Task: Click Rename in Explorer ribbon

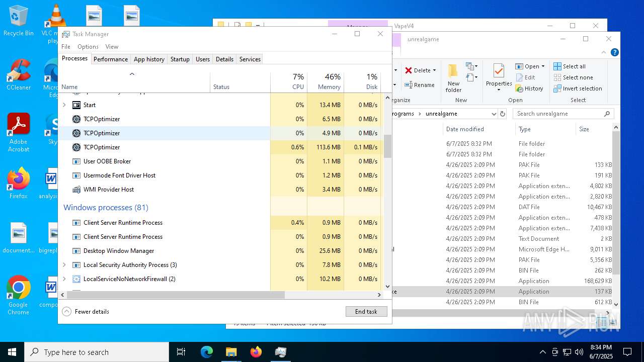Action: [420, 85]
